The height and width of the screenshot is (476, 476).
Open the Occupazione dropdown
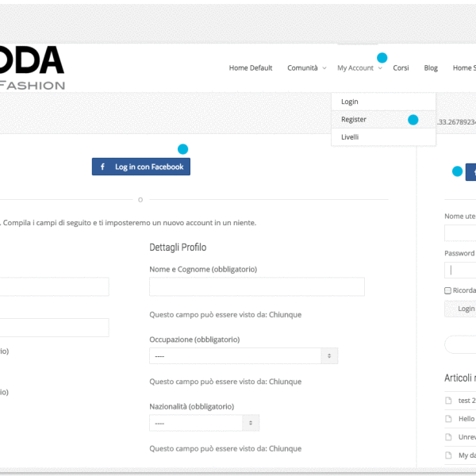244,356
